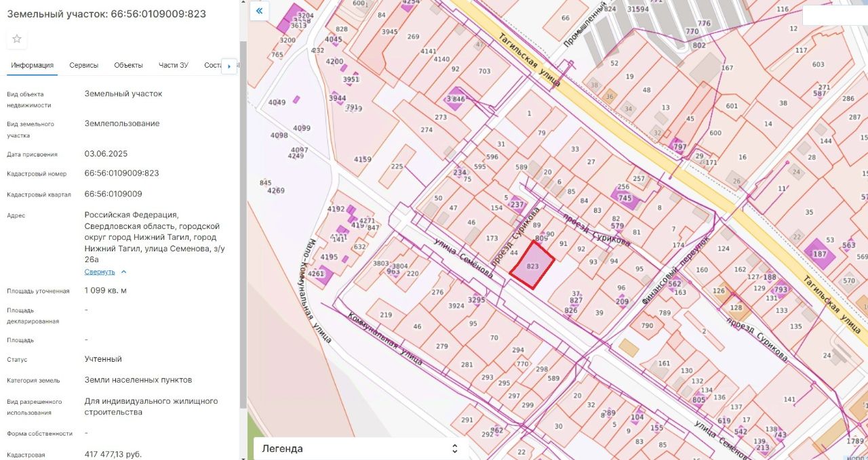
Task: Click cadastral value '417 477,13 руб.'
Action: coord(113,454)
